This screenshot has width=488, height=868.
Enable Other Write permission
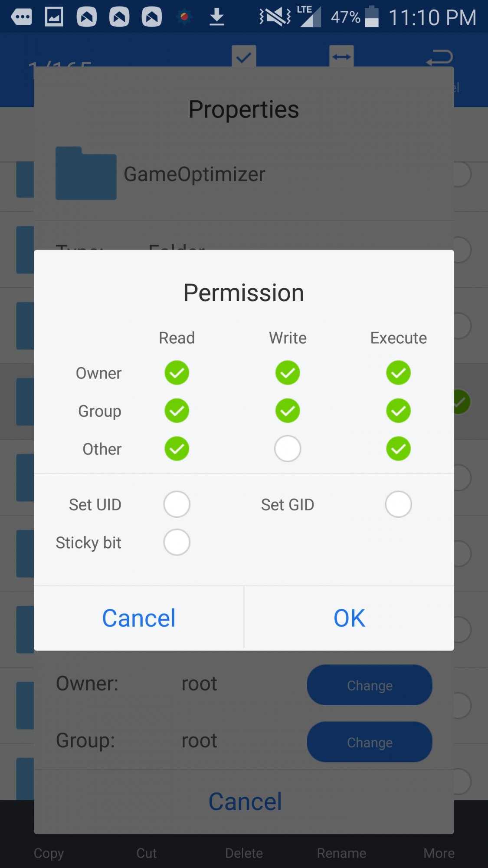click(x=288, y=449)
